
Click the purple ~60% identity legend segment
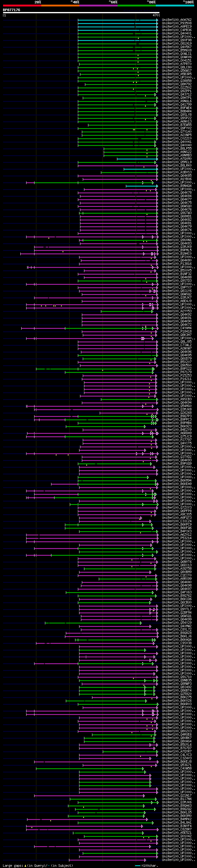[99, 6]
